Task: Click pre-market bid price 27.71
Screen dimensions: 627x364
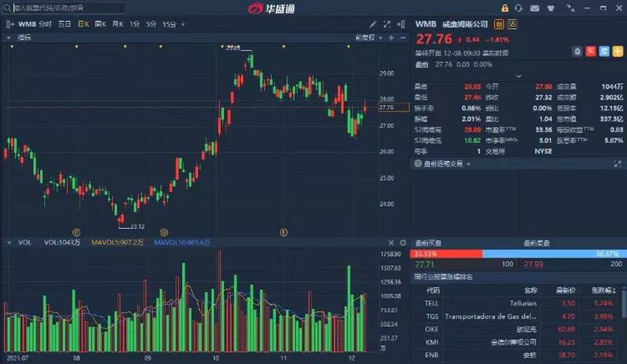Action: (x=425, y=264)
